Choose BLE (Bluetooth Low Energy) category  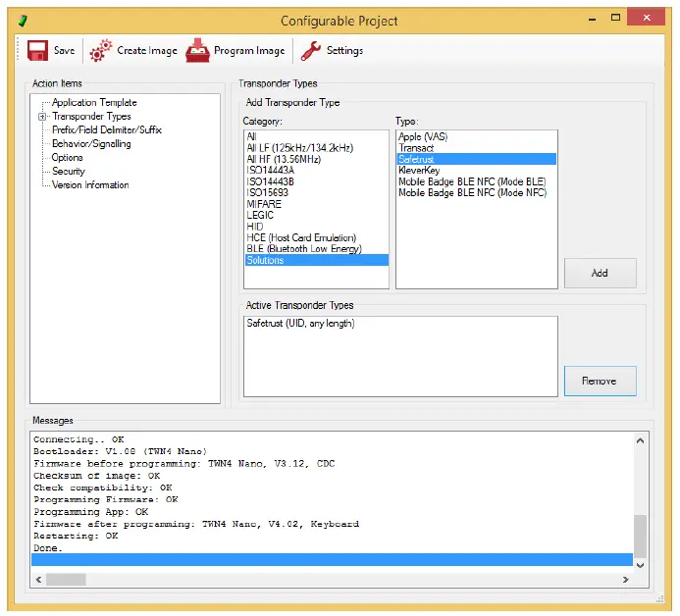coord(301,249)
